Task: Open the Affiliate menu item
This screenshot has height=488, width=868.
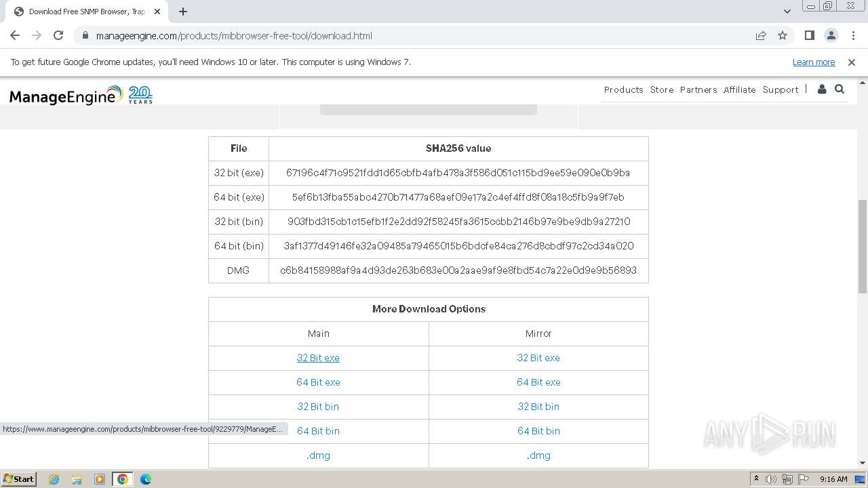Action: coord(739,89)
